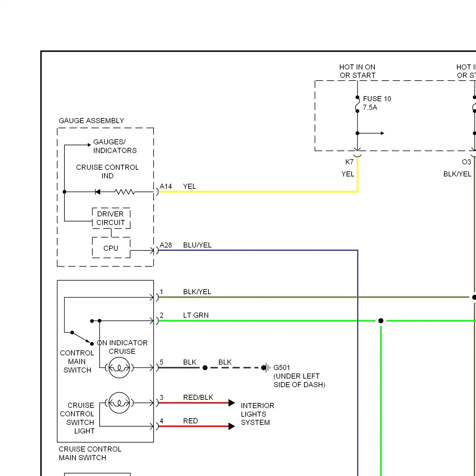Screen dimensions: 476x476
Task: Select connector pin label 'A14'
Action: [166, 186]
